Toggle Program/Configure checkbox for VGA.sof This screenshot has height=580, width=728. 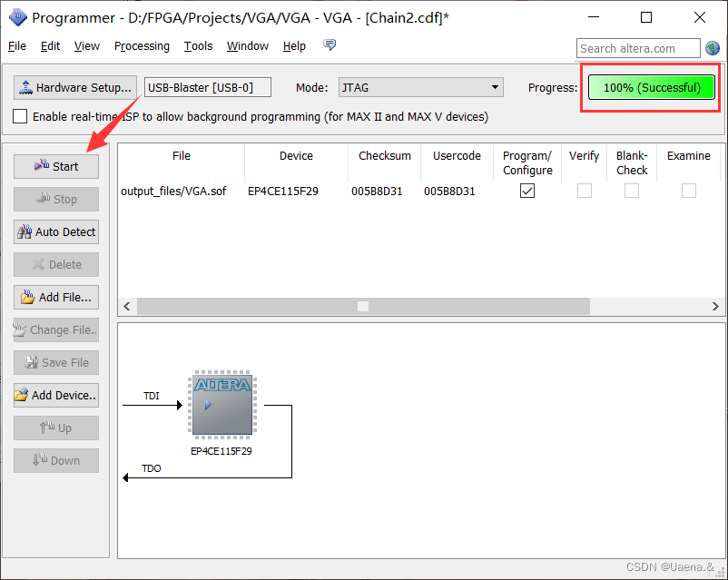click(x=527, y=191)
